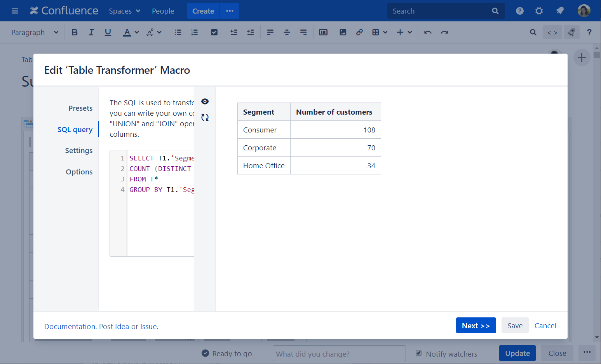Viewport: 601px width, 364px height.
Task: Switch to the Presets tab
Action: pyautogui.click(x=80, y=108)
